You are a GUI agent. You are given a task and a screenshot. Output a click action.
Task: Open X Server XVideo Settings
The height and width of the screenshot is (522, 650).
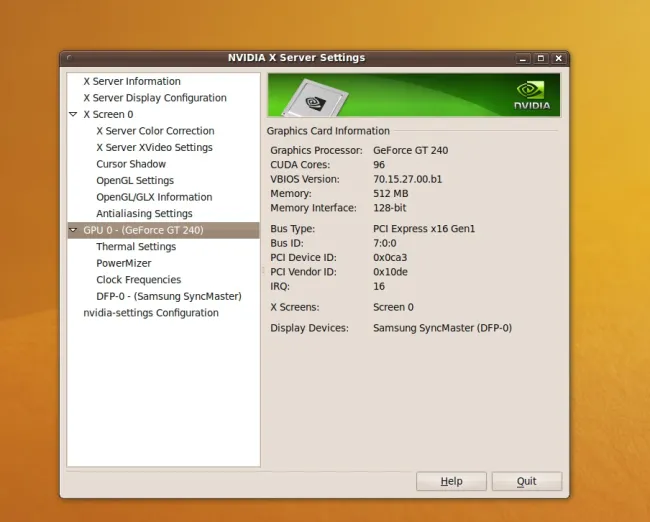[x=154, y=148]
